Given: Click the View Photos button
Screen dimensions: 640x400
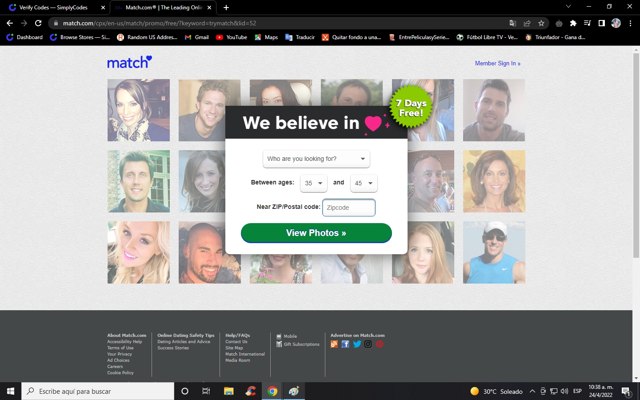Looking at the screenshot, I should 316,233.
